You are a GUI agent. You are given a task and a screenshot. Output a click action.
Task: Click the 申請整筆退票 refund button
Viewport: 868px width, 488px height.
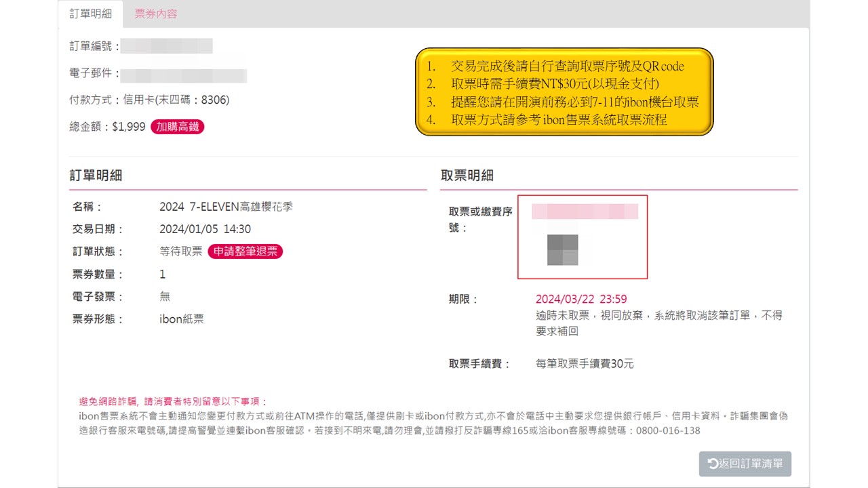click(245, 251)
